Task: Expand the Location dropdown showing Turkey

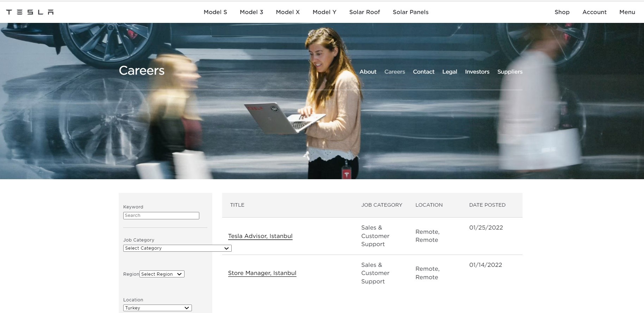Action: click(x=157, y=308)
